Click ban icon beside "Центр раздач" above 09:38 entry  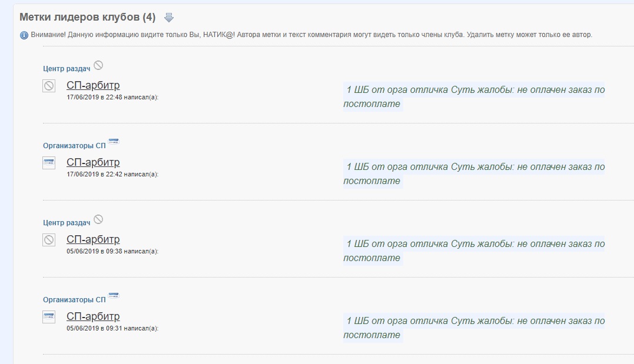click(98, 219)
